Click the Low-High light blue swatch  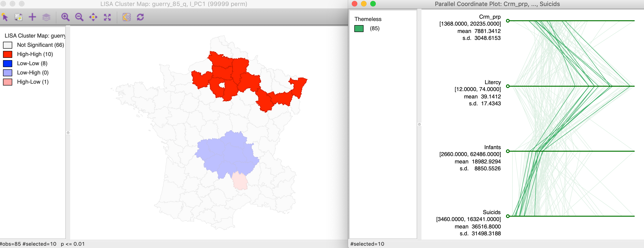click(x=8, y=73)
